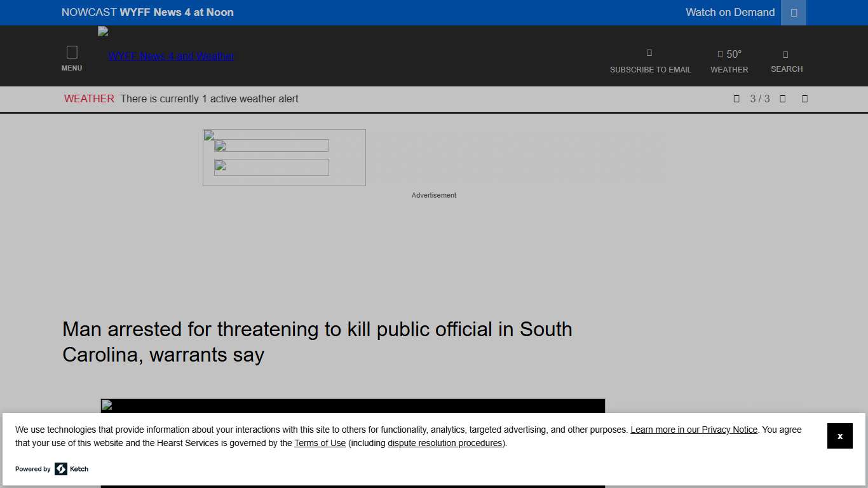This screenshot has width=868, height=488.
Task: Expand the active weather alert details
Action: point(210,98)
